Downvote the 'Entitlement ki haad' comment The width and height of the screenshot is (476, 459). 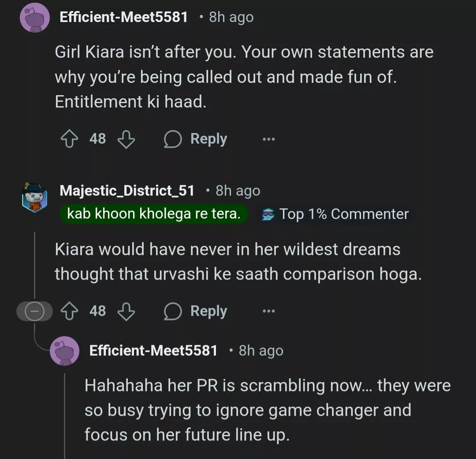[126, 139]
